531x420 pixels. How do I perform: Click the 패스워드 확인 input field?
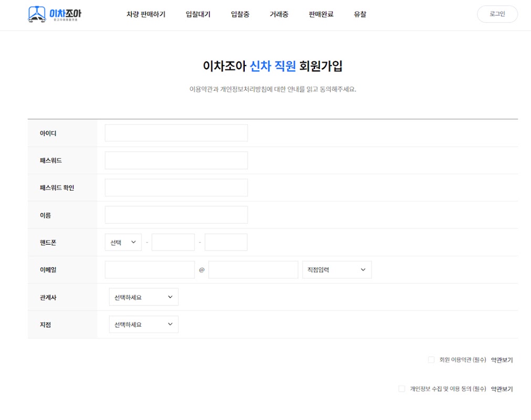point(176,187)
